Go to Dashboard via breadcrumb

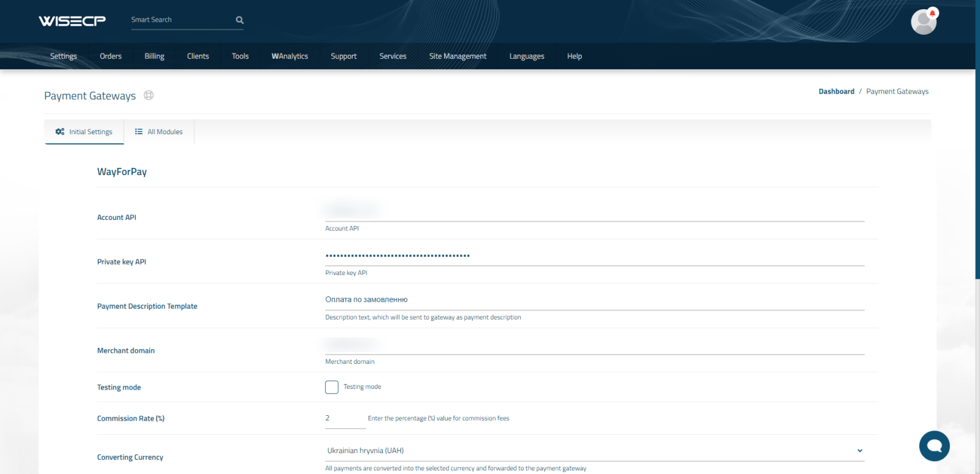(837, 92)
